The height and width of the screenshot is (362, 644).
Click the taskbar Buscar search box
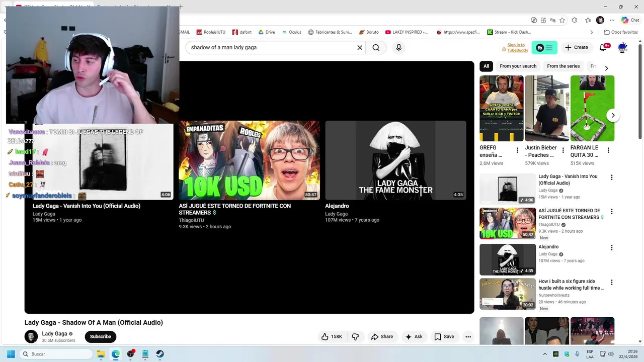click(56, 354)
